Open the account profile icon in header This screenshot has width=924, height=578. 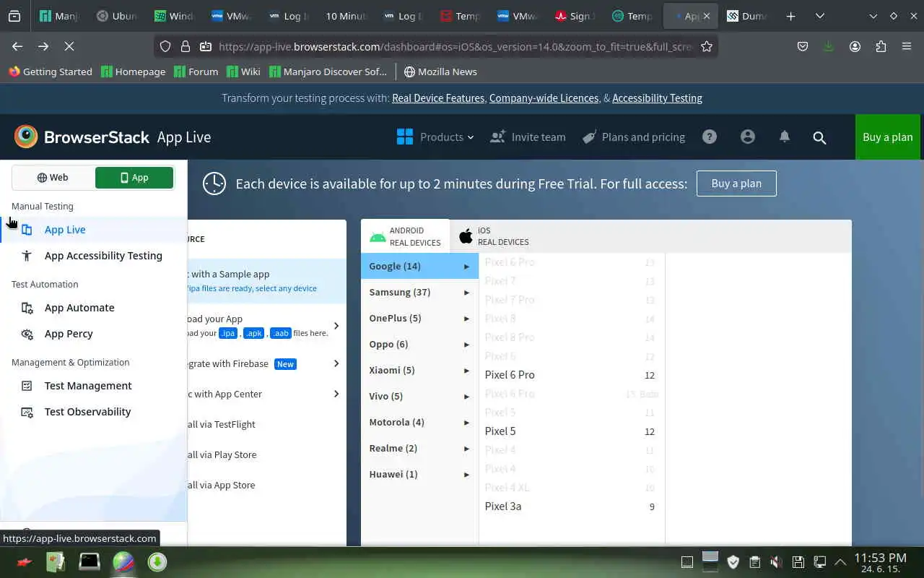747,137
